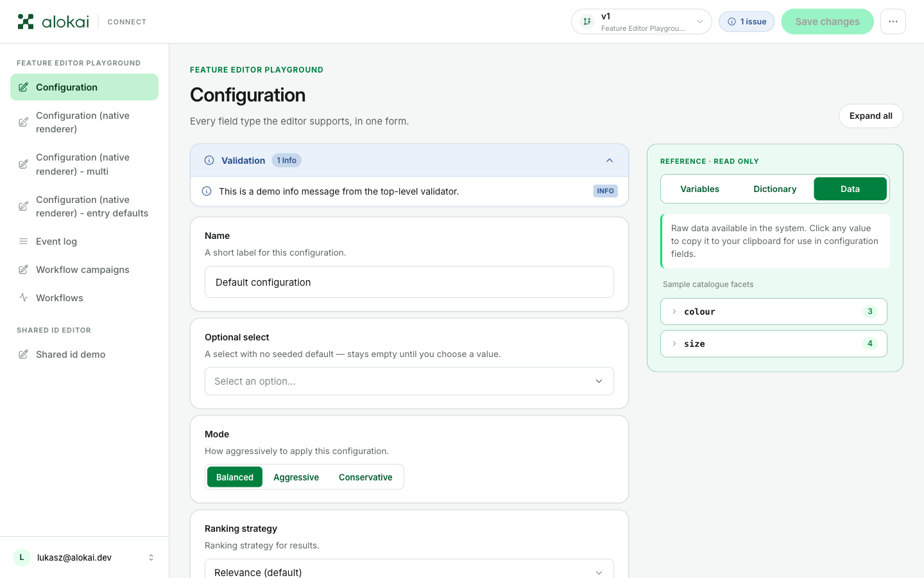This screenshot has width=924, height=578.
Task: Go to Workflow campaigns
Action: [84, 270]
